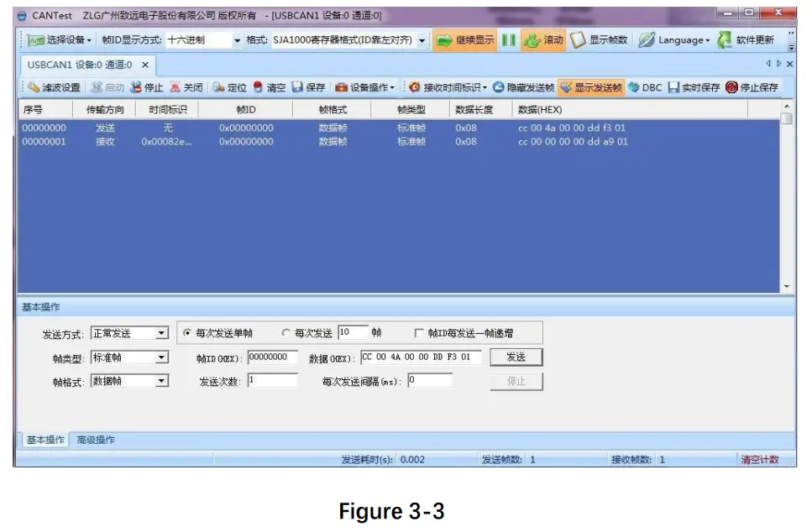Open the 设备操作 device operations menu

coord(364,87)
